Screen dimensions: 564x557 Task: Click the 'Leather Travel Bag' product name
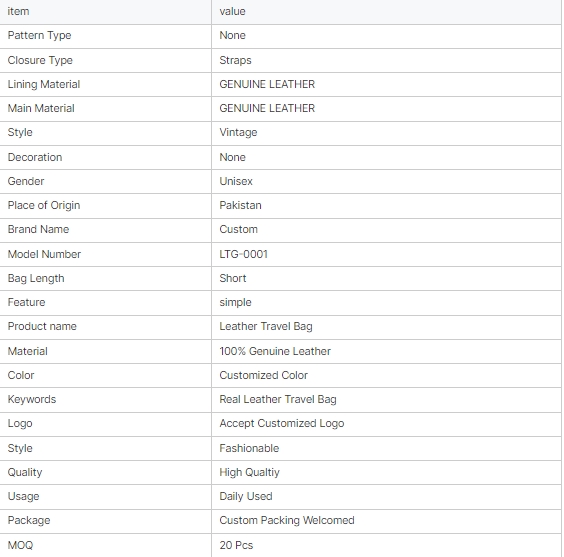[266, 327]
